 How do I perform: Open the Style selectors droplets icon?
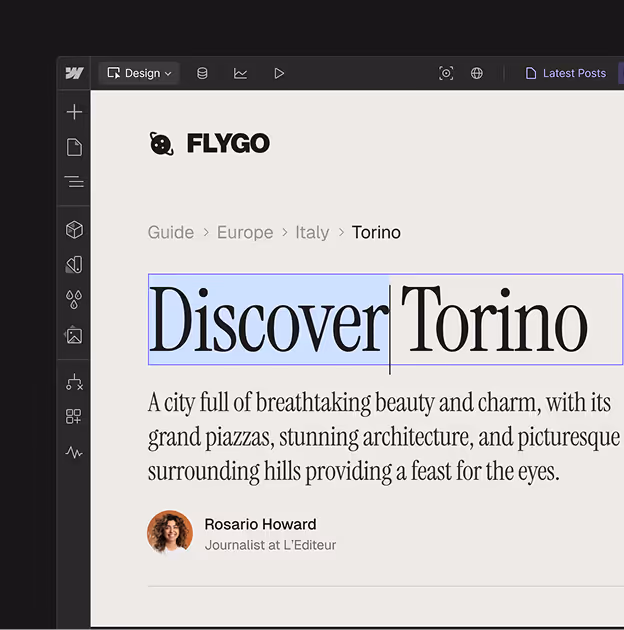point(74,300)
